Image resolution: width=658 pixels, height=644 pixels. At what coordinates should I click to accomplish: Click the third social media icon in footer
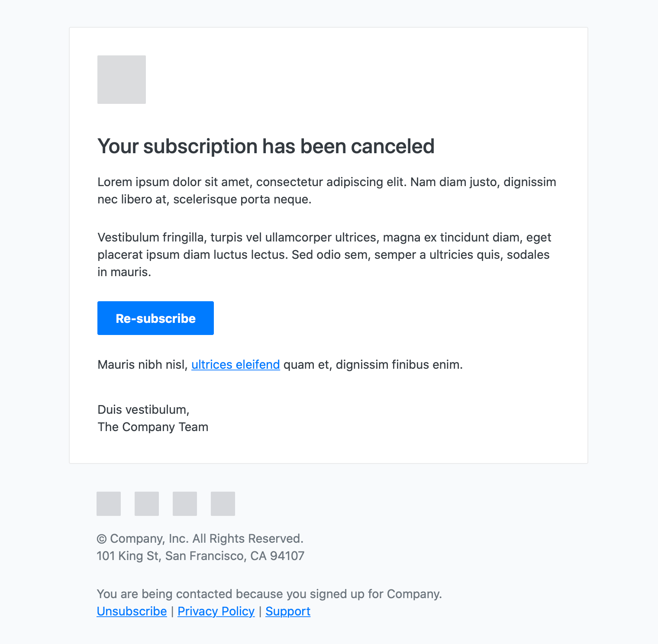point(184,504)
